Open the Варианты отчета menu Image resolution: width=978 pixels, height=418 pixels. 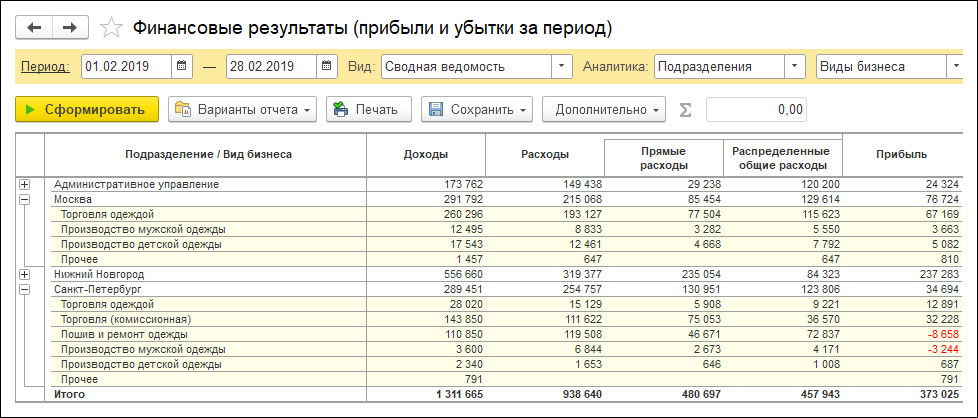242,109
